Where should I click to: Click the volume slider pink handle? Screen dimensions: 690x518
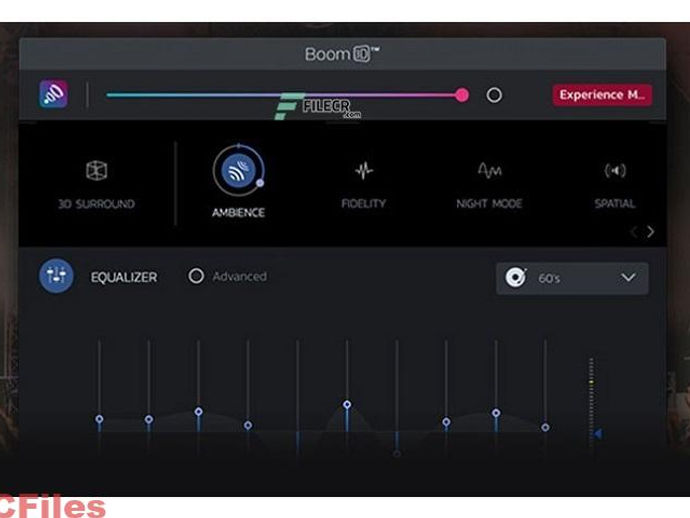(x=462, y=95)
